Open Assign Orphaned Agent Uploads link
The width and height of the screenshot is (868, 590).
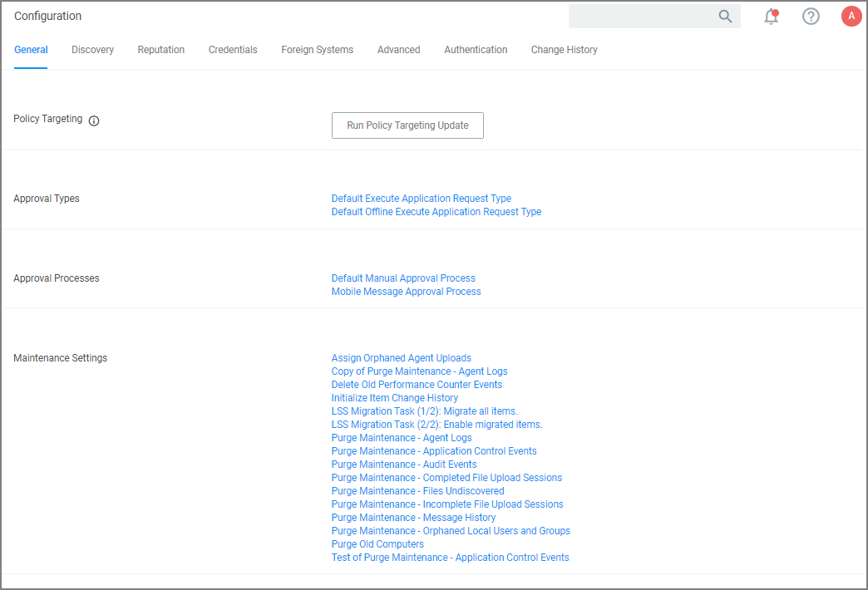(x=401, y=358)
